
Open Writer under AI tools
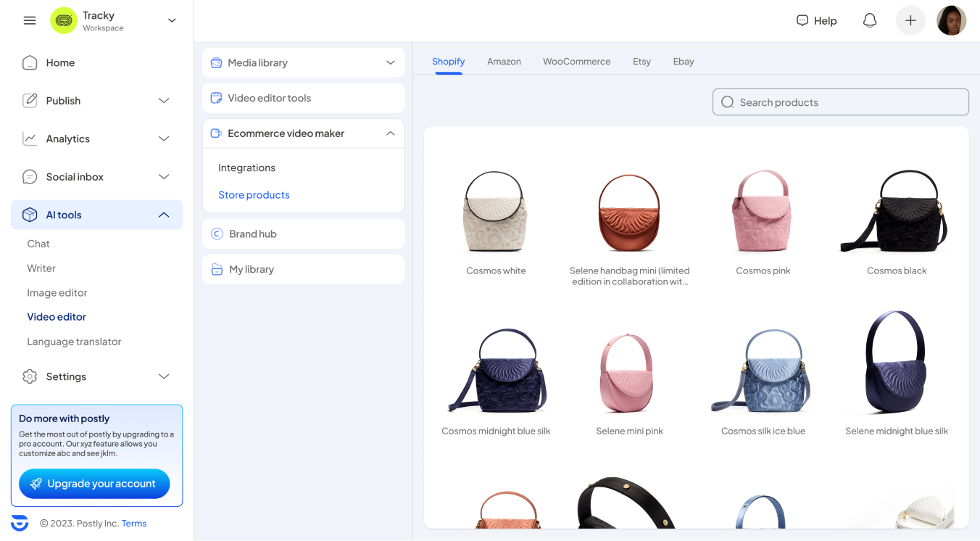(41, 268)
